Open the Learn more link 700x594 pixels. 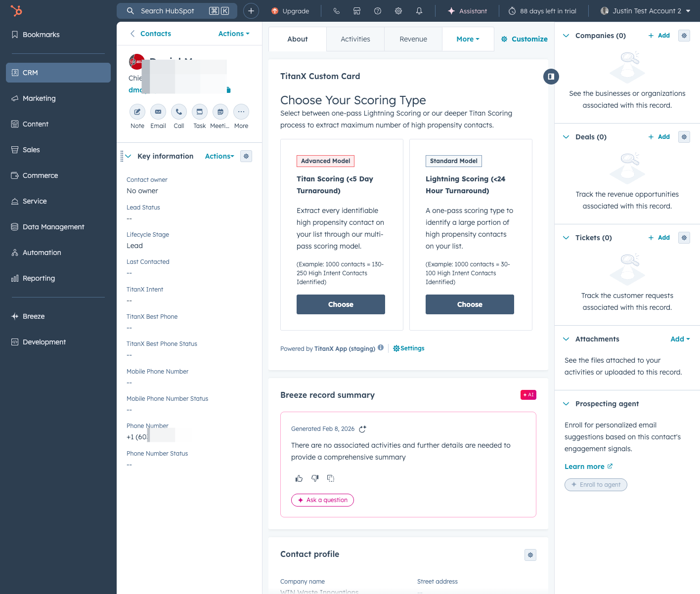[x=588, y=467]
